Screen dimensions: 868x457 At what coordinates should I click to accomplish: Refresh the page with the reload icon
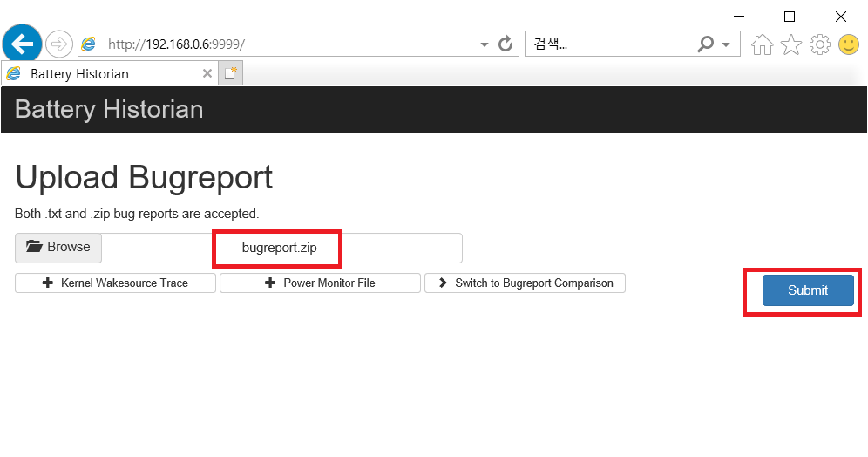[x=505, y=44]
